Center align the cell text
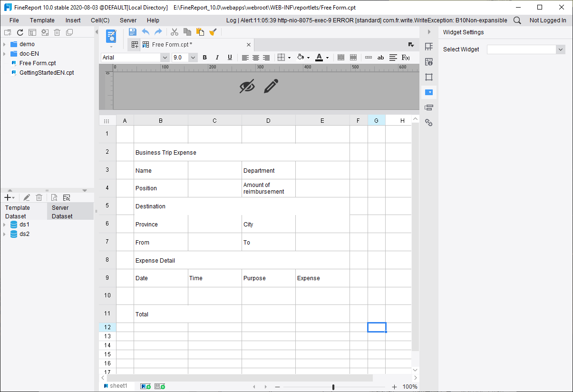573x392 pixels. [x=256, y=58]
